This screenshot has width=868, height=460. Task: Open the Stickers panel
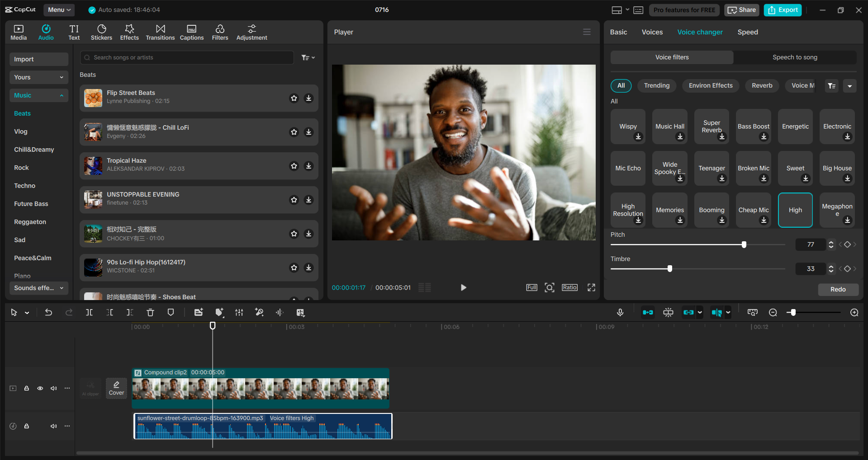click(x=101, y=32)
